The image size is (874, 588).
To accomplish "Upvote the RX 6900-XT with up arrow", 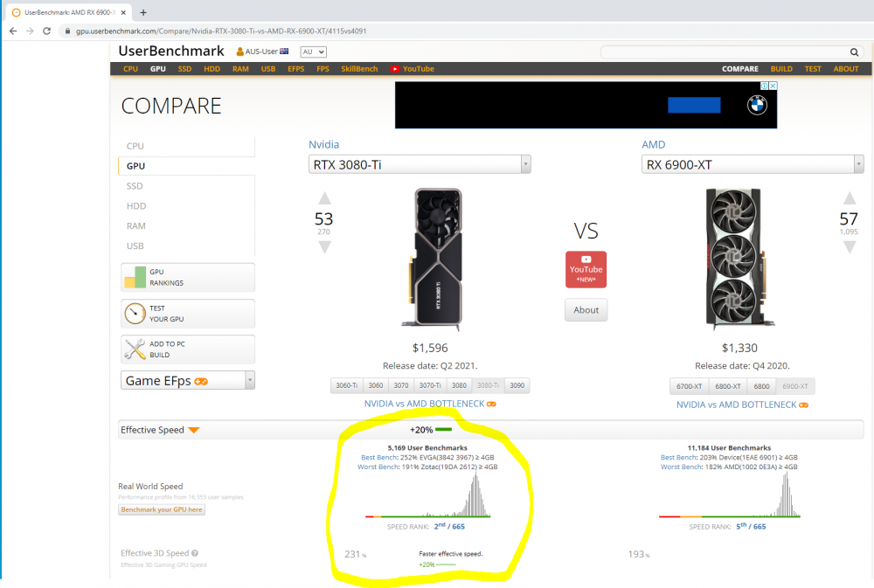I will 850,197.
